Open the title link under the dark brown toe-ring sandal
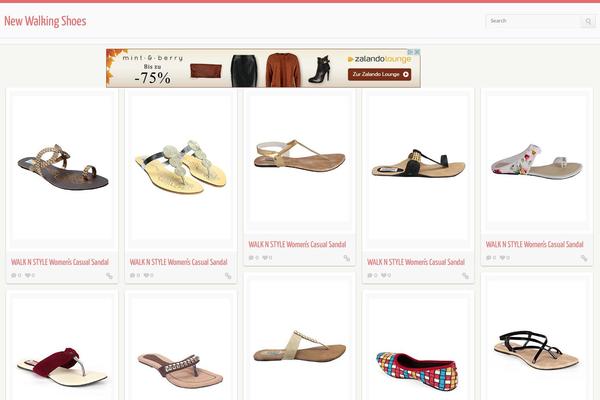Image resolution: width=600 pixels, height=400 pixels. click(x=60, y=262)
